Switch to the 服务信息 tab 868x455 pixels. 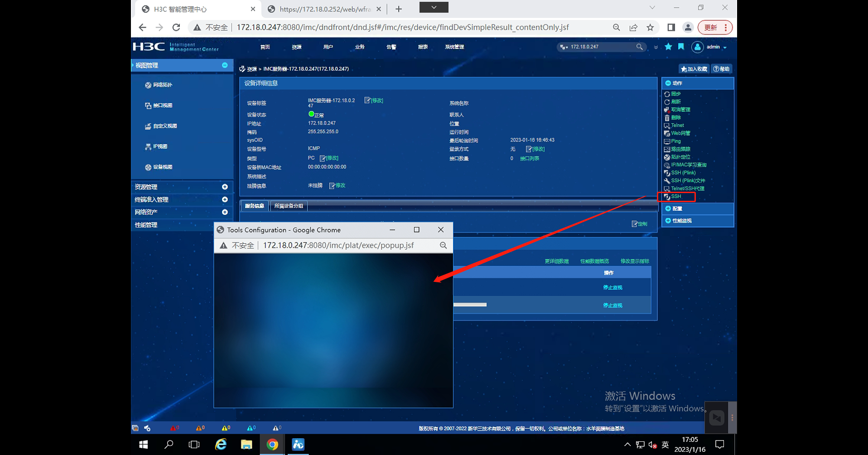coord(255,206)
